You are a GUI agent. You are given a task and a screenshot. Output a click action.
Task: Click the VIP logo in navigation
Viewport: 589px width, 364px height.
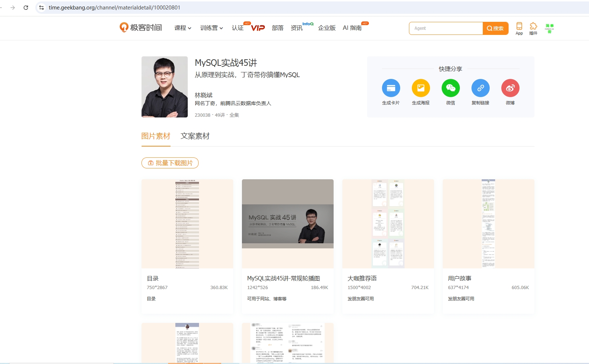click(x=258, y=28)
